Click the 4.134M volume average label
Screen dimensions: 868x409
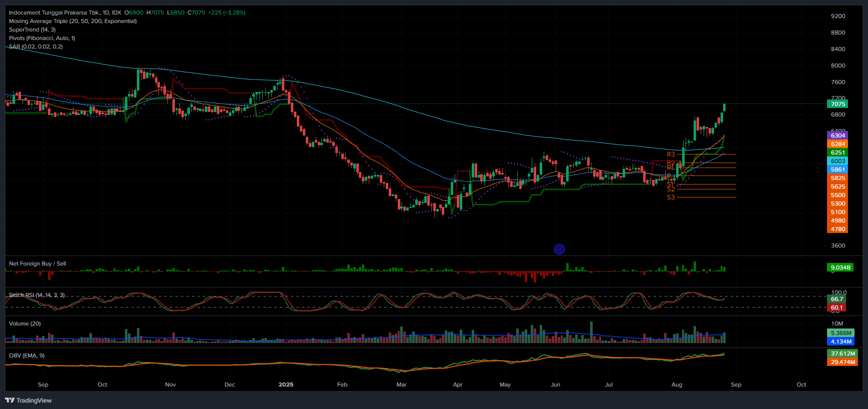pos(841,341)
